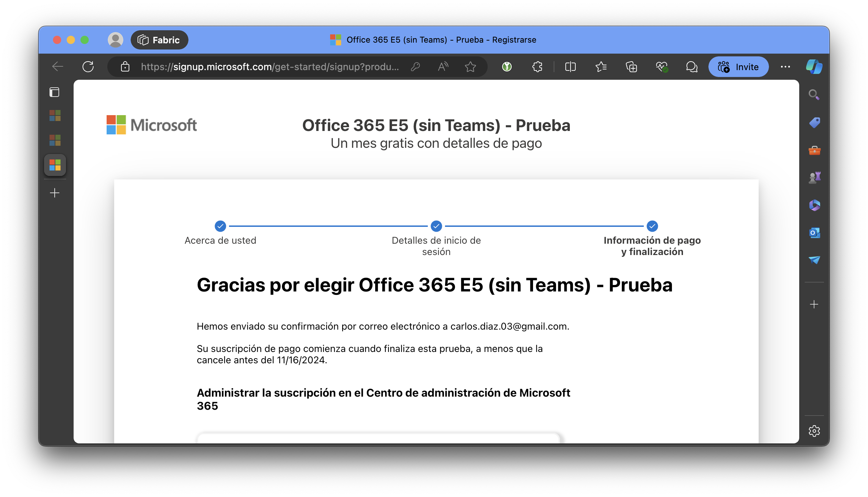The height and width of the screenshot is (497, 868).
Task: Switch to first dimmed Microsoft tab
Action: coord(55,115)
